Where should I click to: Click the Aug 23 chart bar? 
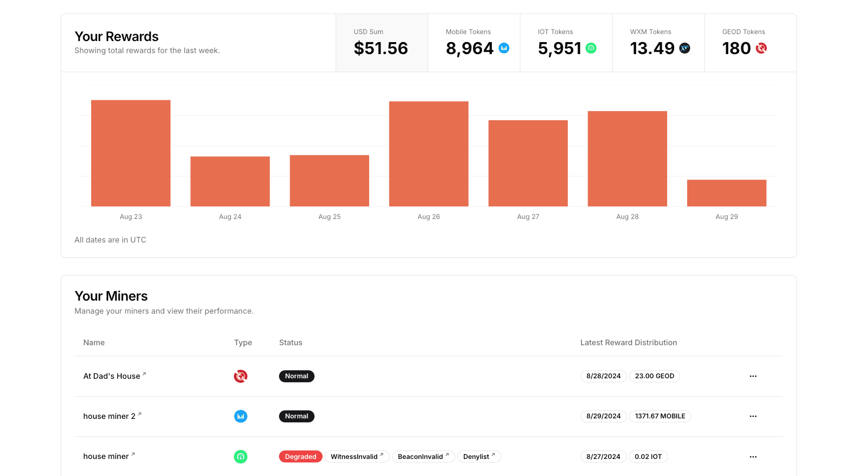tap(131, 153)
